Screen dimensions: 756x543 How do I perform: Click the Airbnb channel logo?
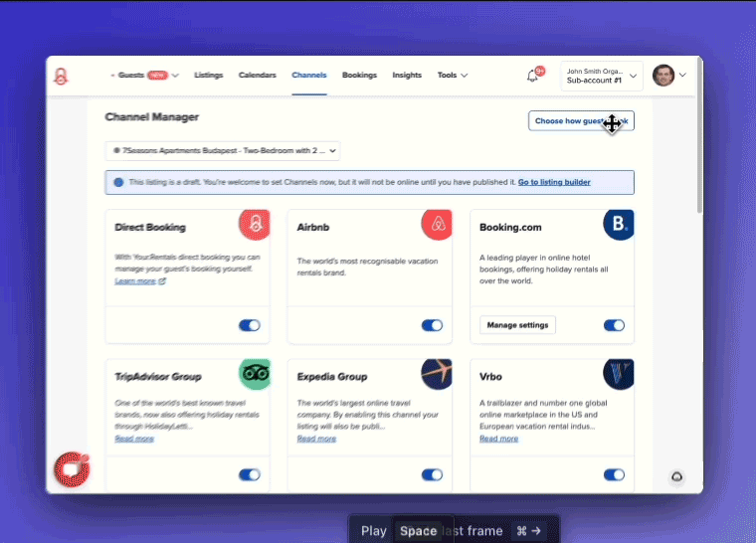(x=437, y=224)
